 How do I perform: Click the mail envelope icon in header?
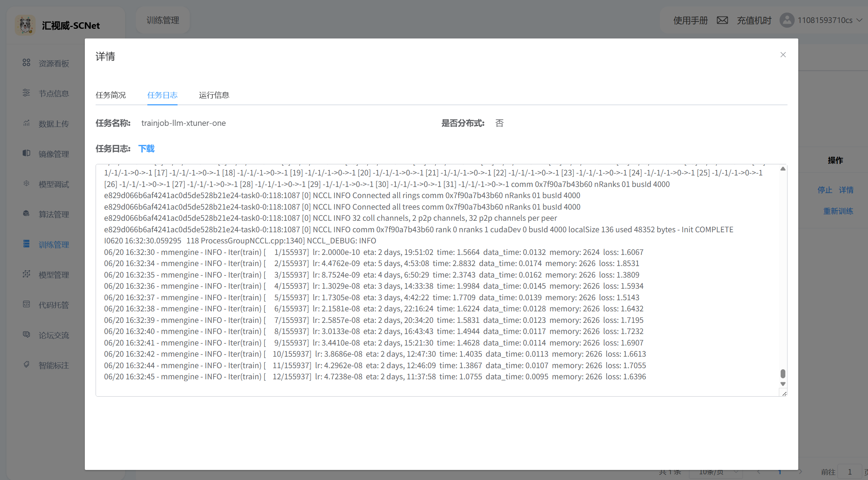coord(722,20)
